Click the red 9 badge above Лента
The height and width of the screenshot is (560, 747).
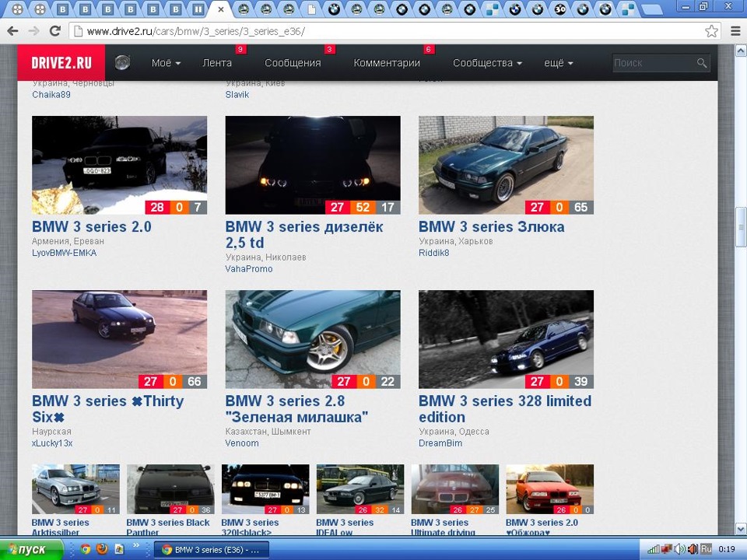coord(240,49)
